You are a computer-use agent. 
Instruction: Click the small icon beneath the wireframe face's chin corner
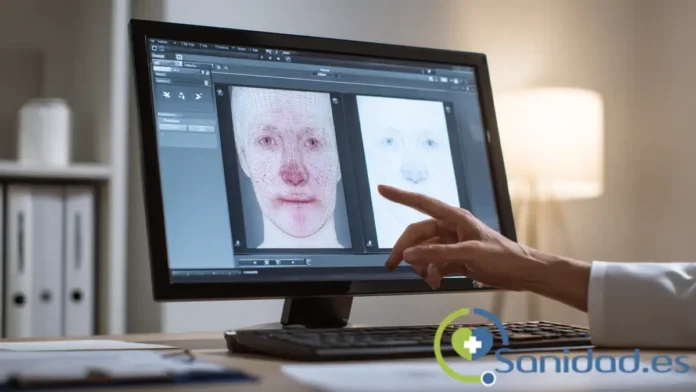(x=237, y=243)
